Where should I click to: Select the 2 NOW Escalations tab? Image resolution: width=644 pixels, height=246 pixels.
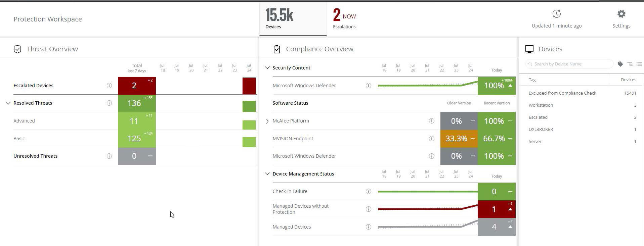(x=345, y=19)
